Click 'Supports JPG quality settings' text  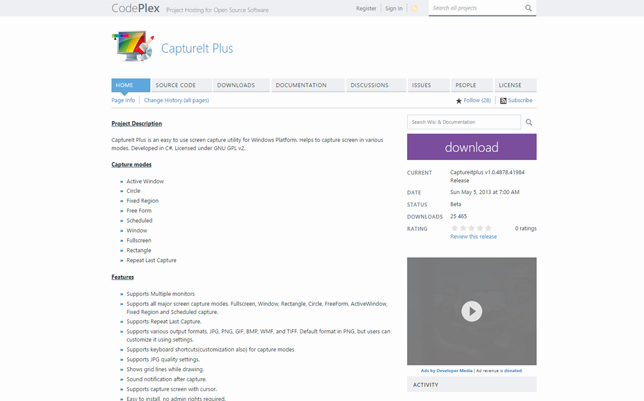coord(163,360)
